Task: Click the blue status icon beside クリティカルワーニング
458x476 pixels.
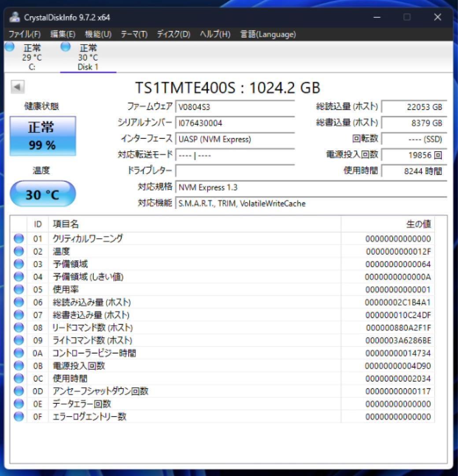Action: click(x=18, y=238)
